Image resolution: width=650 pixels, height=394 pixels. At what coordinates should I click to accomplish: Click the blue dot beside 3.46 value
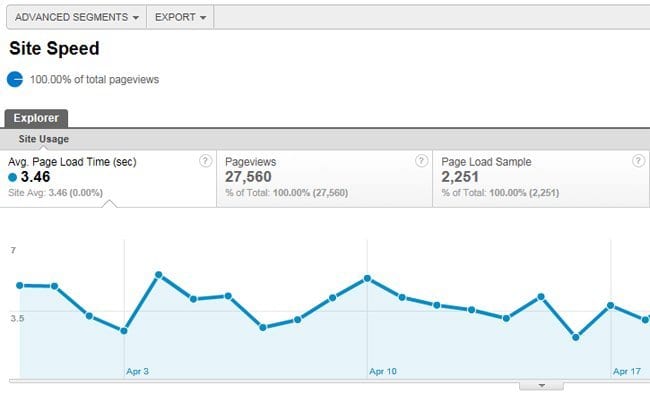coord(12,178)
